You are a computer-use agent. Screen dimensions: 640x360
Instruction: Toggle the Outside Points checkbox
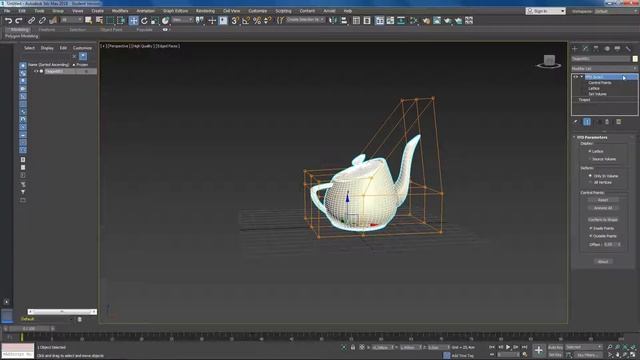click(x=591, y=236)
